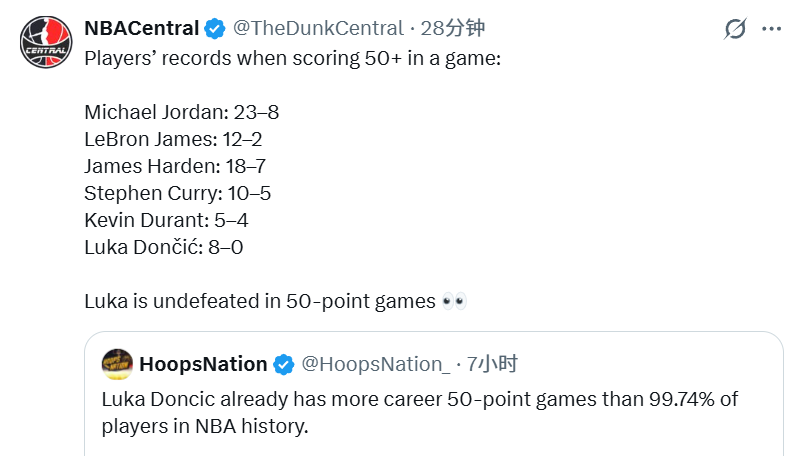Open the NBACentral profile avatar
Viewport: 796px width, 456px height.
tap(45, 40)
